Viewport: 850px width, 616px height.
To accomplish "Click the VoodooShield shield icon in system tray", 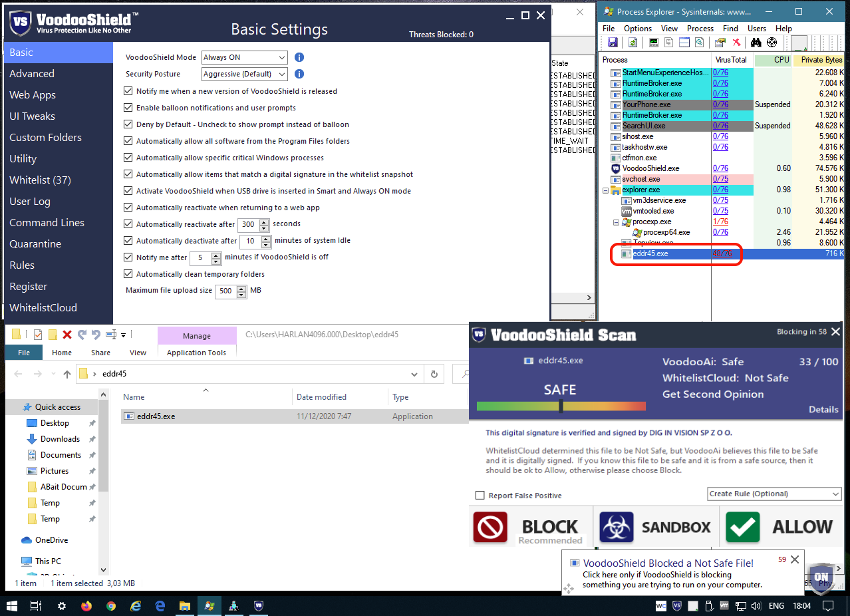I will coord(677,606).
